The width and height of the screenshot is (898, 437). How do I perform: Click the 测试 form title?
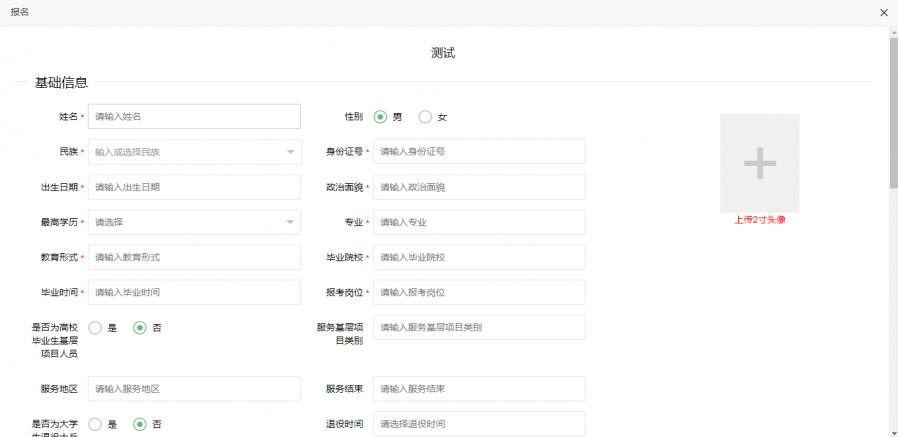[x=443, y=53]
